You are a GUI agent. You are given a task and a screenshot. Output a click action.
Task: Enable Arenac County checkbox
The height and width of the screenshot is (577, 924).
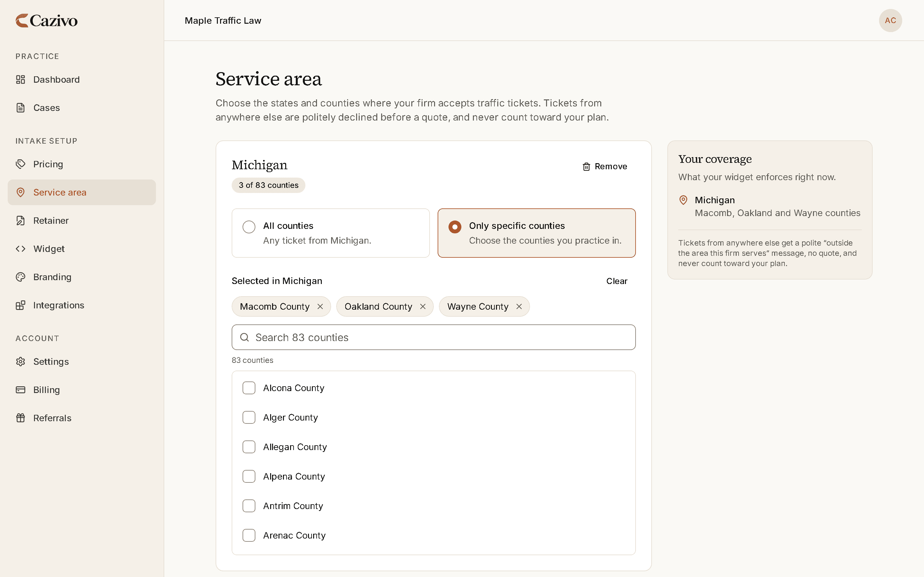click(249, 535)
